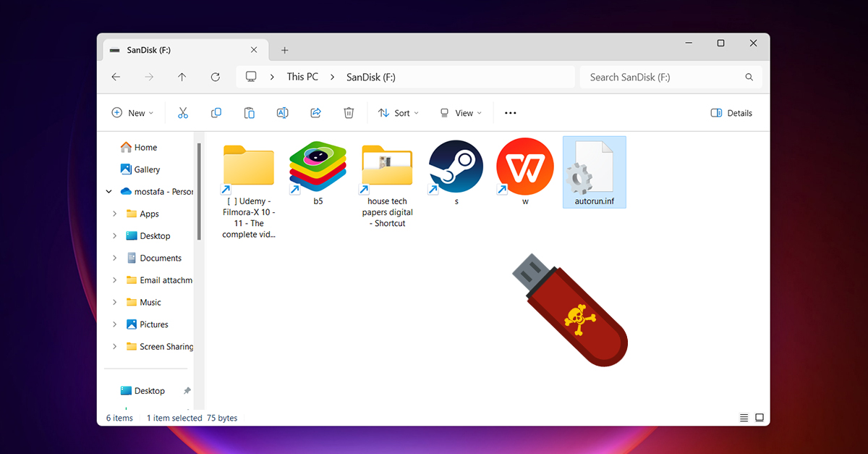Click the Search SanDisk (F:) field

tap(671, 77)
